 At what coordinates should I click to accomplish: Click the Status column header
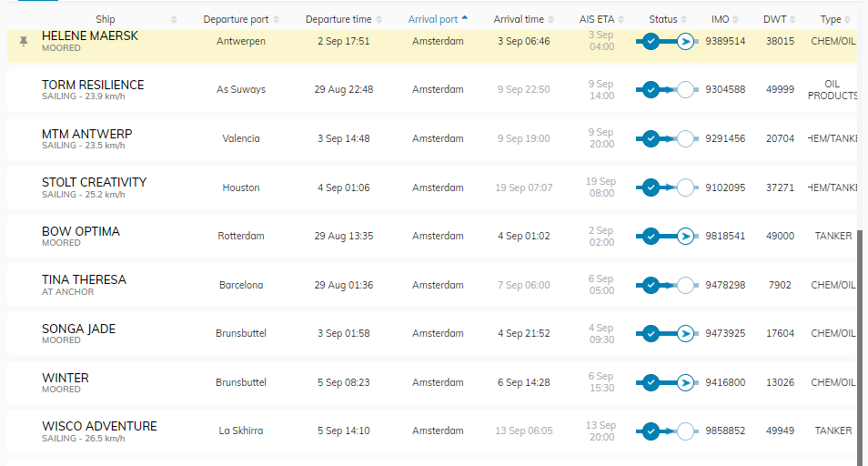[x=663, y=19]
